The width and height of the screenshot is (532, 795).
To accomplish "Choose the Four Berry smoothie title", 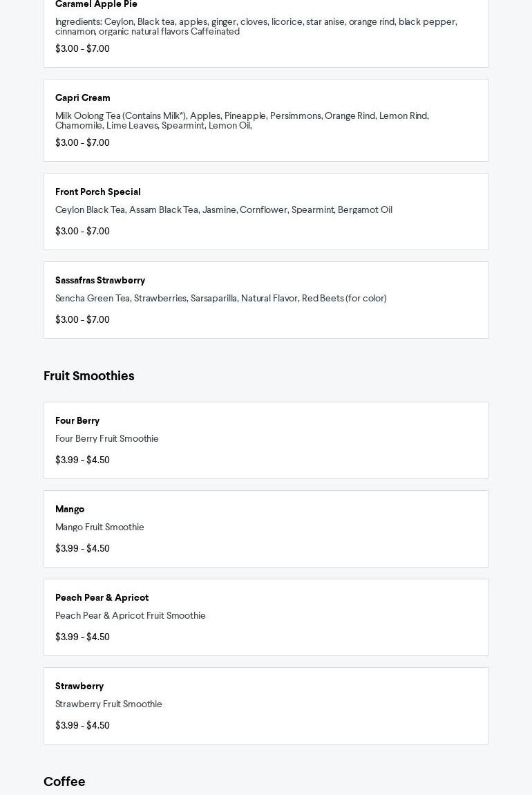I will click(77, 421).
